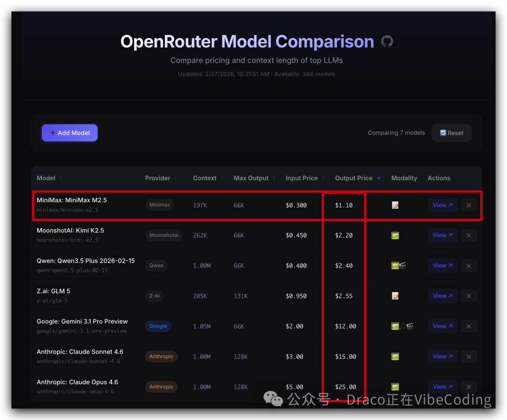507x420 pixels.
Task: Click Qwen output price $2.40
Action: click(x=344, y=266)
